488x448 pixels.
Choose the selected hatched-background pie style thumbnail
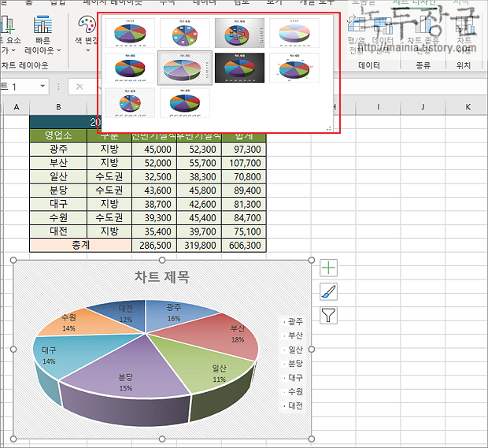(185, 68)
